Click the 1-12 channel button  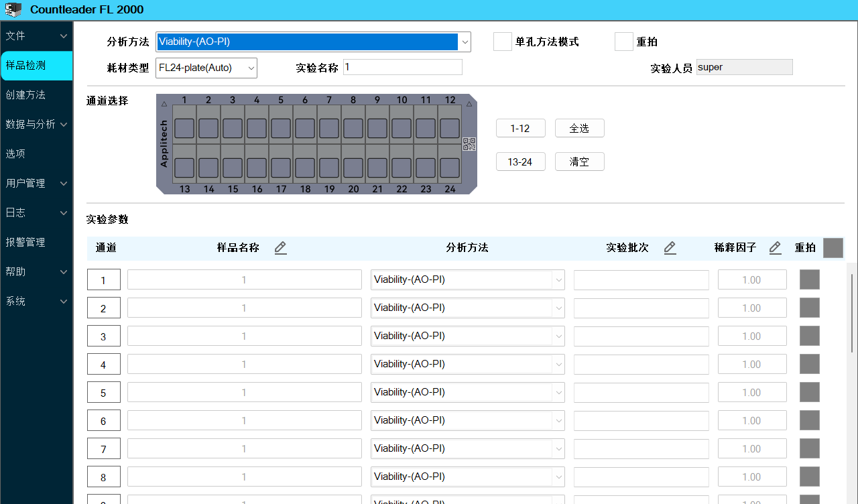521,128
